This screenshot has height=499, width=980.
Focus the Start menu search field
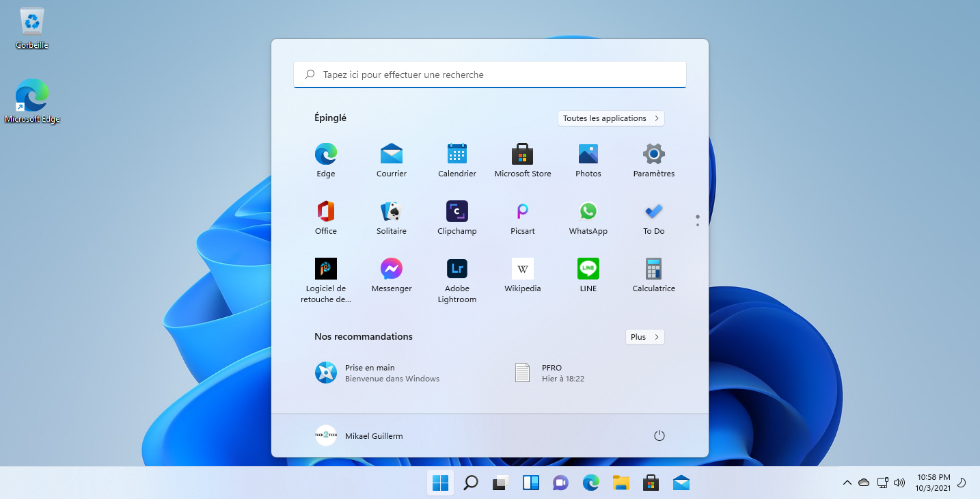pos(490,75)
